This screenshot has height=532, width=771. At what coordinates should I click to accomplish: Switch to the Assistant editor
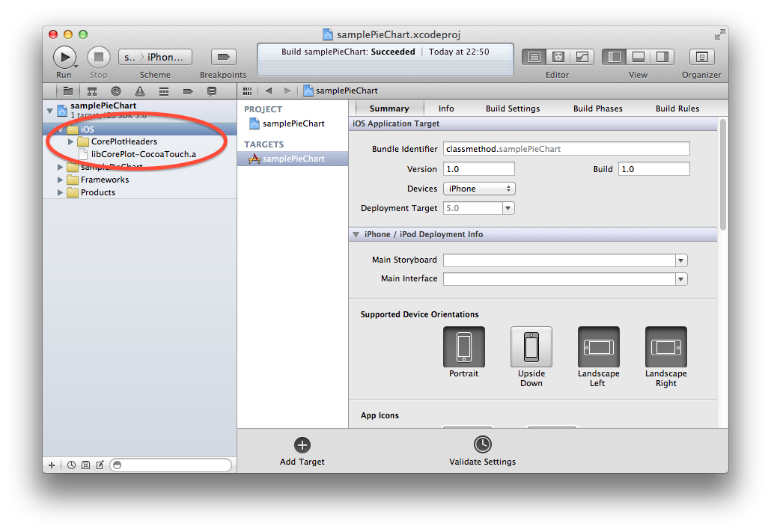pyautogui.click(x=558, y=57)
